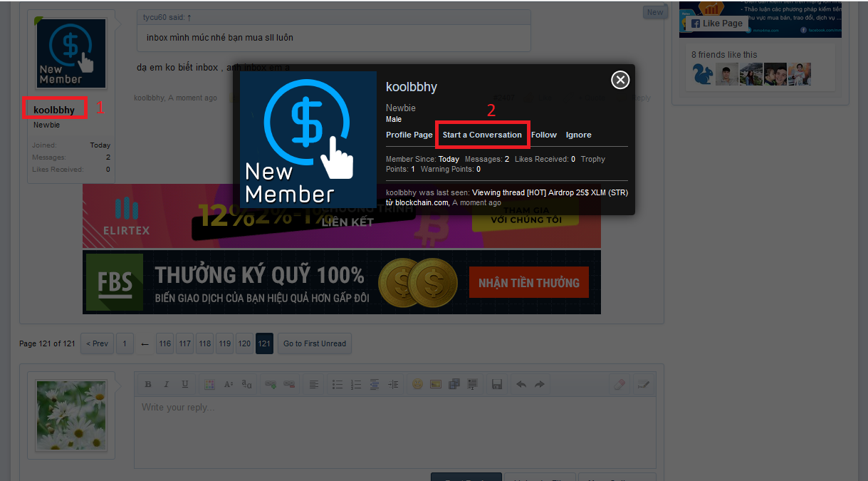This screenshot has height=481, width=868.
Task: Click the koolbbhy username beside the post
Action: point(54,110)
